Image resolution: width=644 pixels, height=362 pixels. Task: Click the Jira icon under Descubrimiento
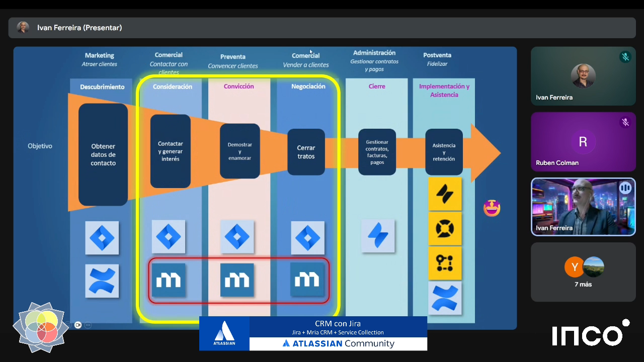[102, 237]
